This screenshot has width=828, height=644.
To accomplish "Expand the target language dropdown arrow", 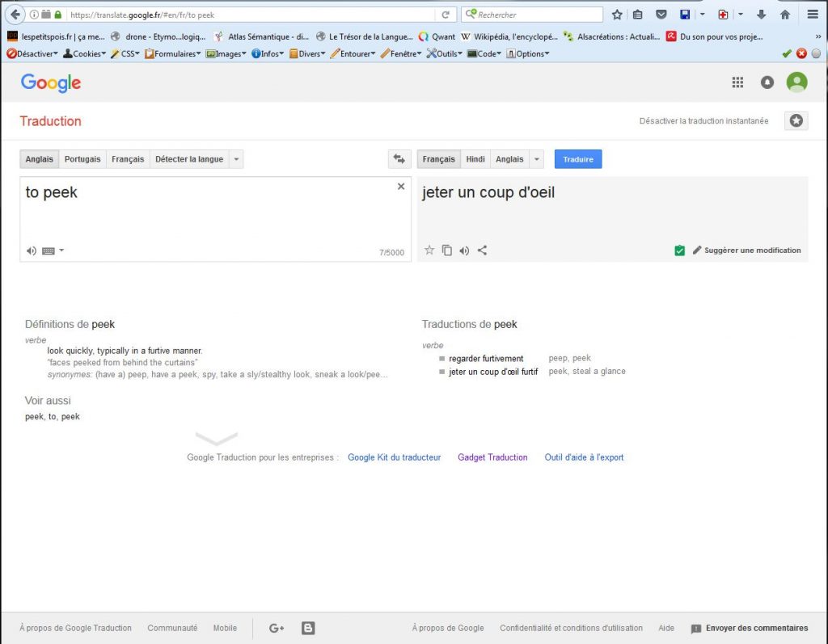I will (537, 159).
